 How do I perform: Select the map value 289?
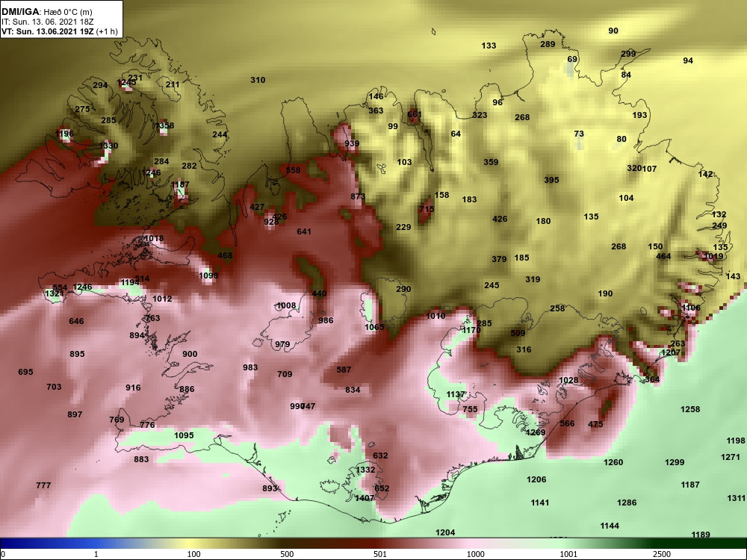pos(548,44)
